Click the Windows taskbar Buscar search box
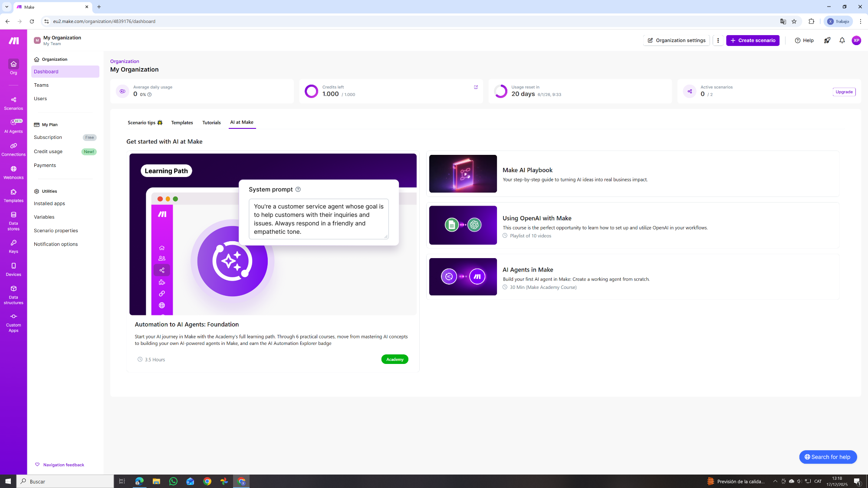Screen dimensions: 868x488 (x=65, y=481)
